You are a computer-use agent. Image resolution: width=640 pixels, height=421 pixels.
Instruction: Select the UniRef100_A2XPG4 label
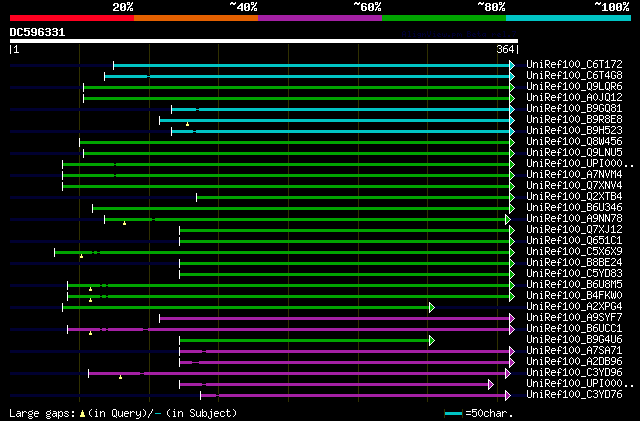pos(574,307)
